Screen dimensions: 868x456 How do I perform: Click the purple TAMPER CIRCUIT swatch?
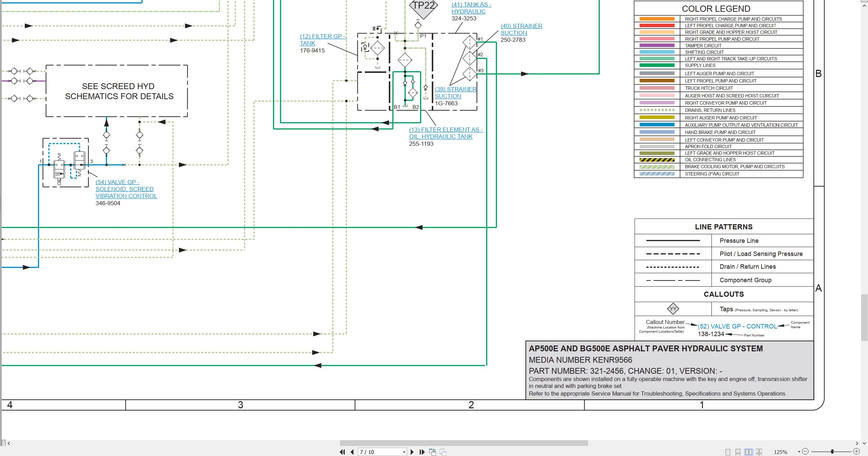pyautogui.click(x=657, y=45)
